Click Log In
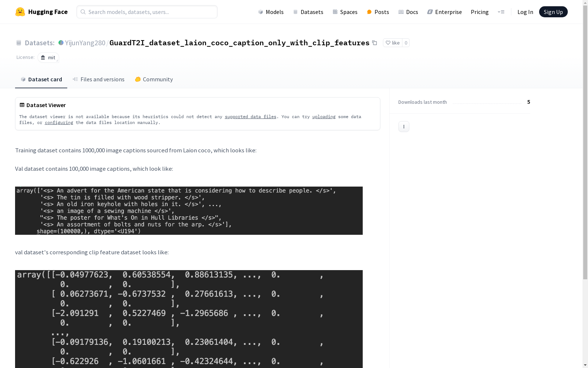The height and width of the screenshot is (368, 588). point(525,12)
